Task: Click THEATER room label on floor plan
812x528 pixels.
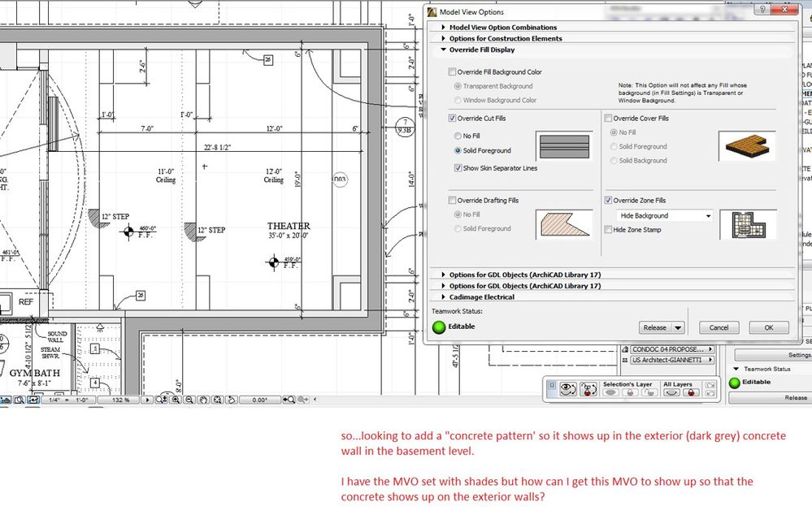Action: pyautogui.click(x=289, y=226)
